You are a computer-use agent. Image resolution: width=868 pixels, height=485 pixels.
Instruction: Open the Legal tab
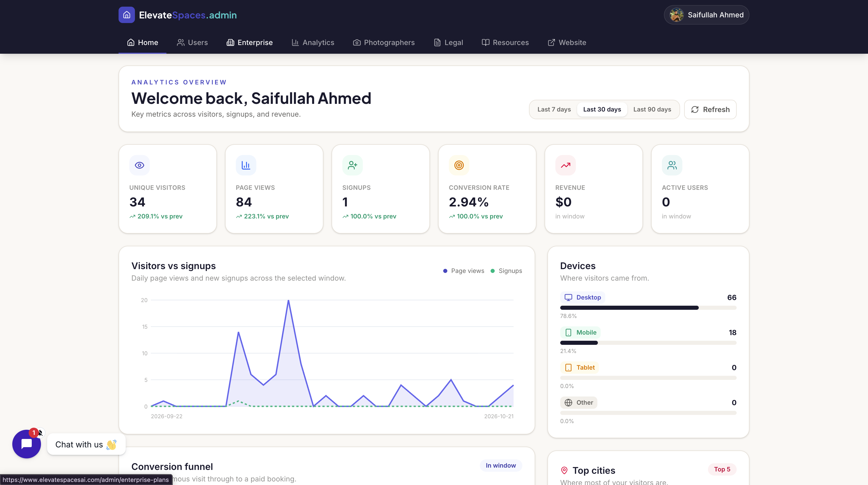[449, 42]
